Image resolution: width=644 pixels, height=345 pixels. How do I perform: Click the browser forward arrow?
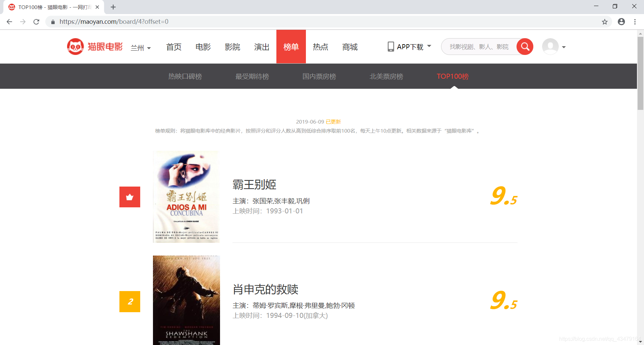point(23,22)
